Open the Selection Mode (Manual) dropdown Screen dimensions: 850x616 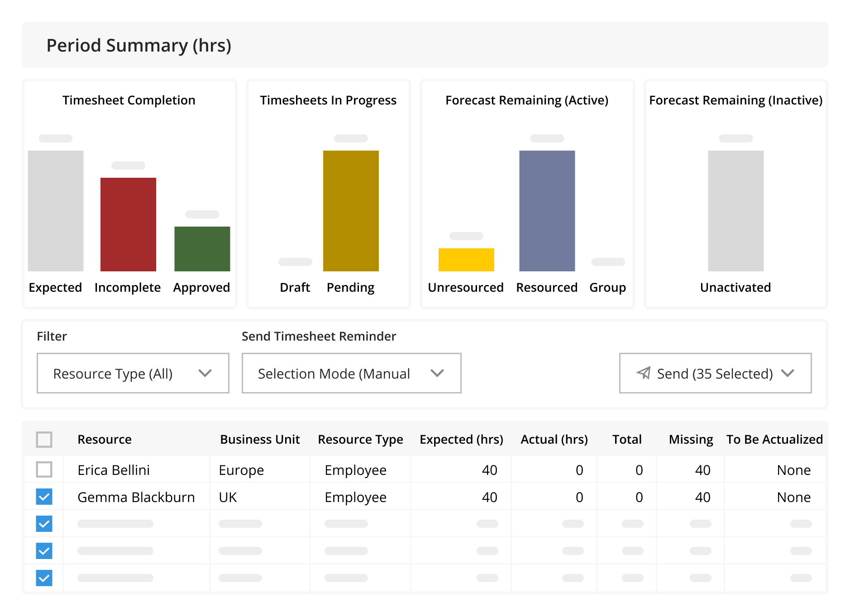click(x=351, y=373)
